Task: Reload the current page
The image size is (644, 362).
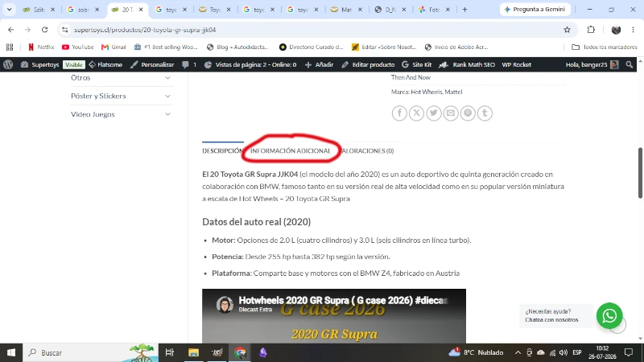Action: [x=45, y=30]
